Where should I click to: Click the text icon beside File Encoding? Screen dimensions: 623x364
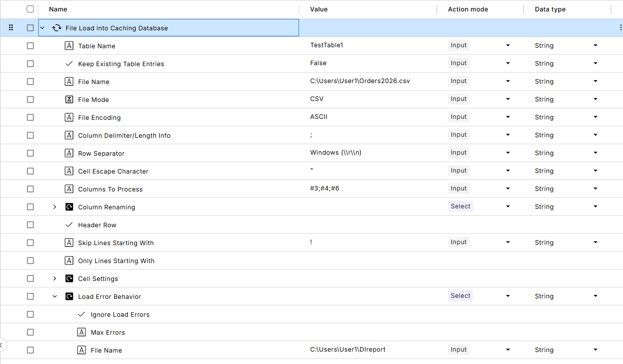tap(69, 117)
